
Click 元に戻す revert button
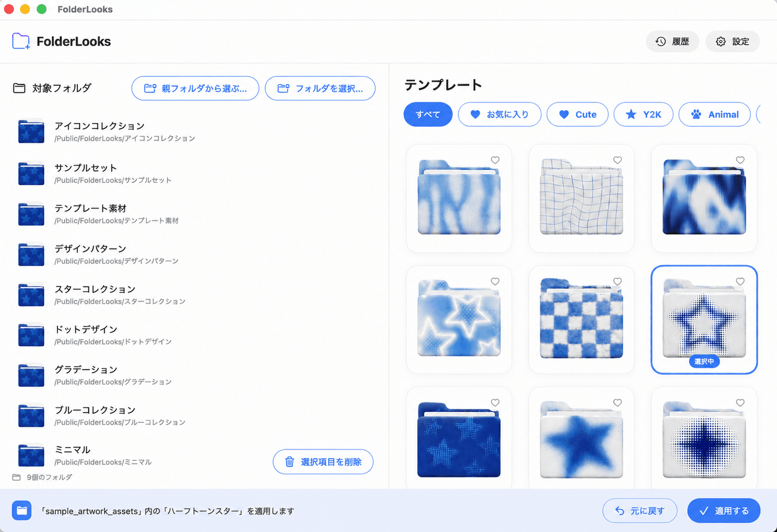(640, 510)
